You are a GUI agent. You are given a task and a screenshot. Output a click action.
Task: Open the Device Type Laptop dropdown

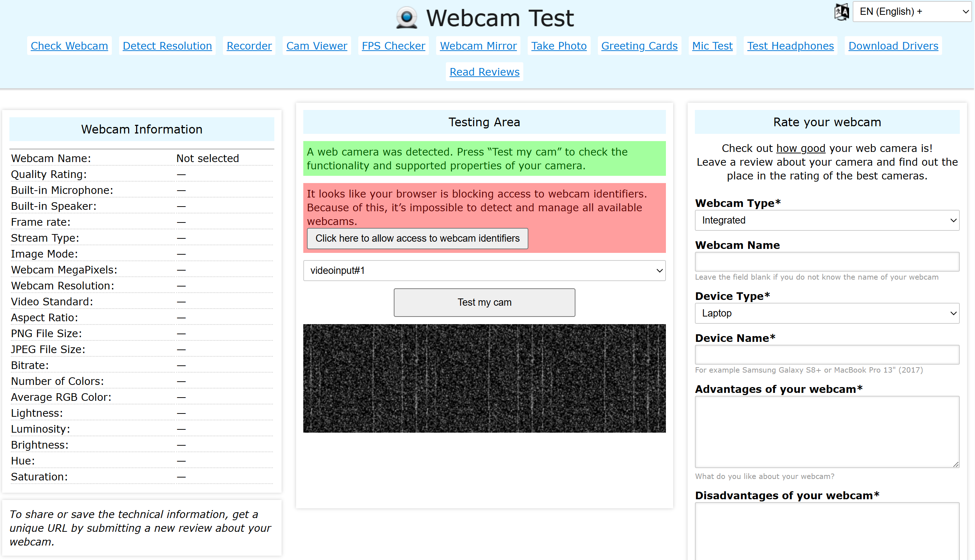827,313
